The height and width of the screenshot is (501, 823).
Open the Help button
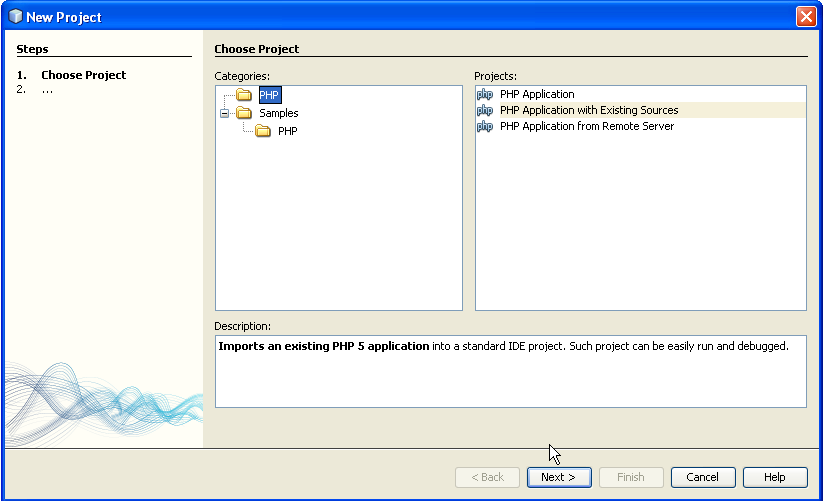775,477
